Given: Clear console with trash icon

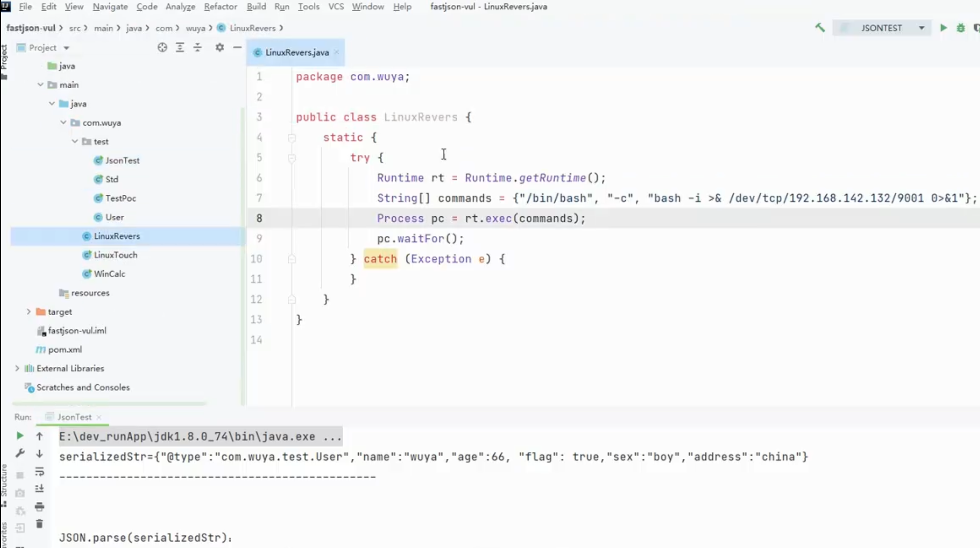Looking at the screenshot, I should point(40,524).
